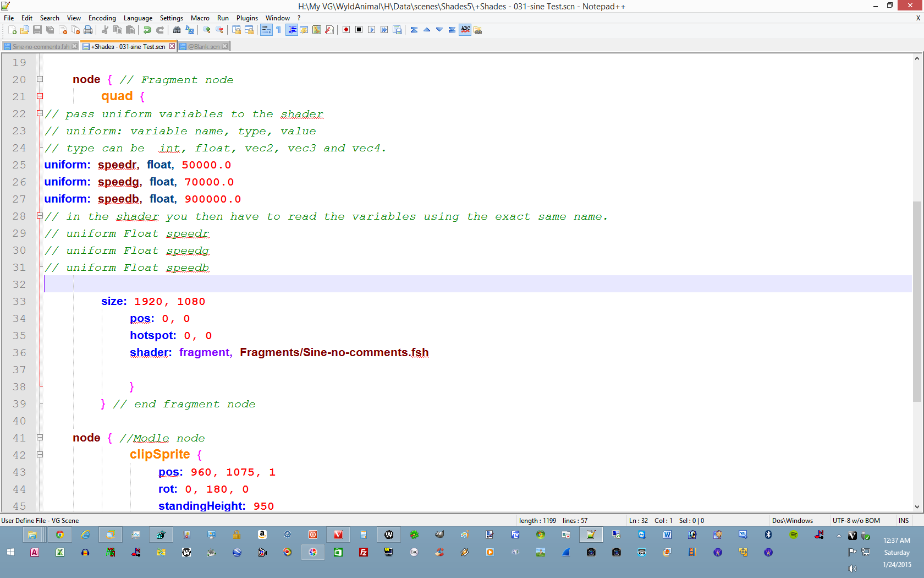Collapse the fragment node fold at line 20

40,79
